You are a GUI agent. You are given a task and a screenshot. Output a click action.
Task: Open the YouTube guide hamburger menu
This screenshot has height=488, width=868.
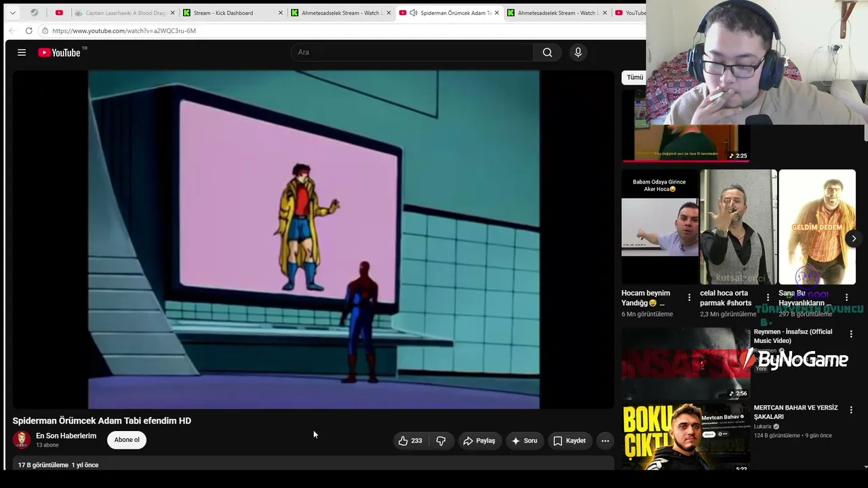coord(22,52)
